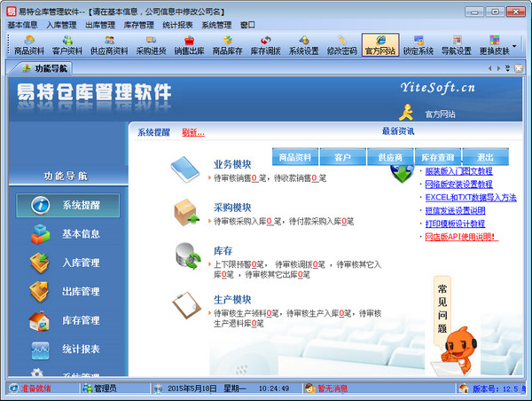Open the 服装版入门图文教程 link
This screenshot has width=532, height=401.
pos(458,171)
